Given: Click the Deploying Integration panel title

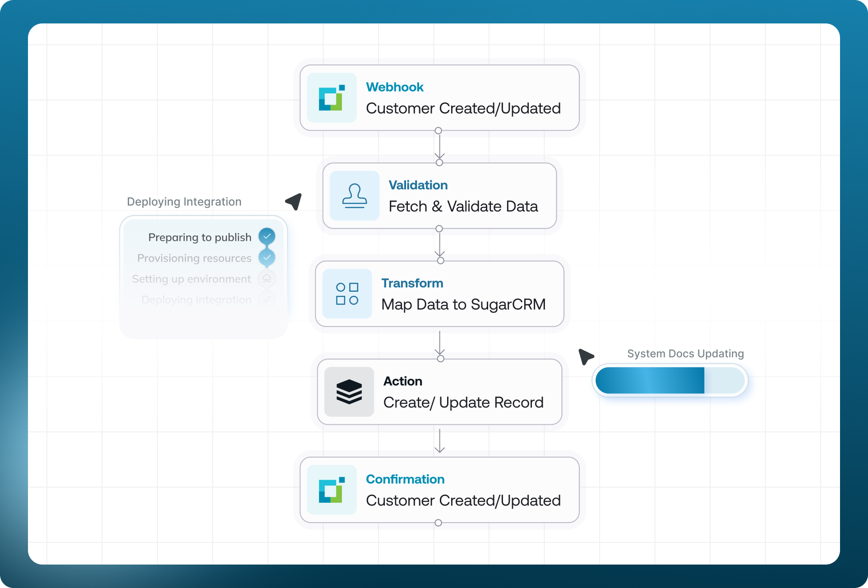Looking at the screenshot, I should pyautogui.click(x=184, y=202).
